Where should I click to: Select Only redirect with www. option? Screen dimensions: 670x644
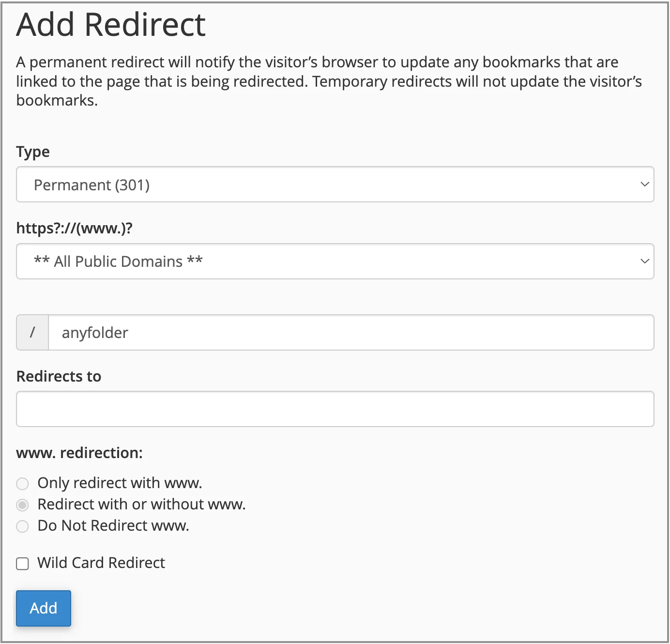click(x=23, y=483)
